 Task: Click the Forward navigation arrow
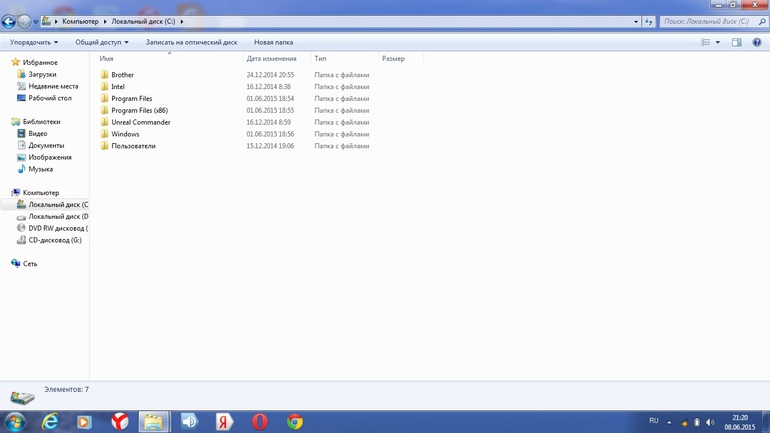[24, 22]
